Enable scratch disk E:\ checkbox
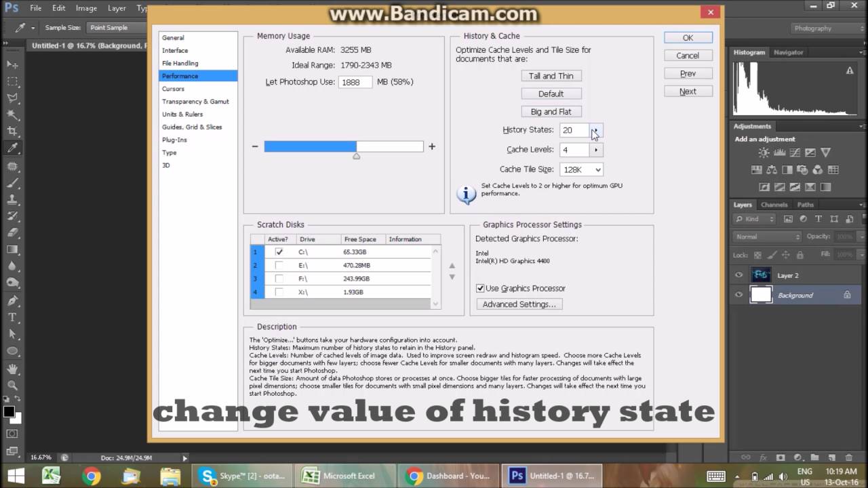868x488 pixels. 279,265
